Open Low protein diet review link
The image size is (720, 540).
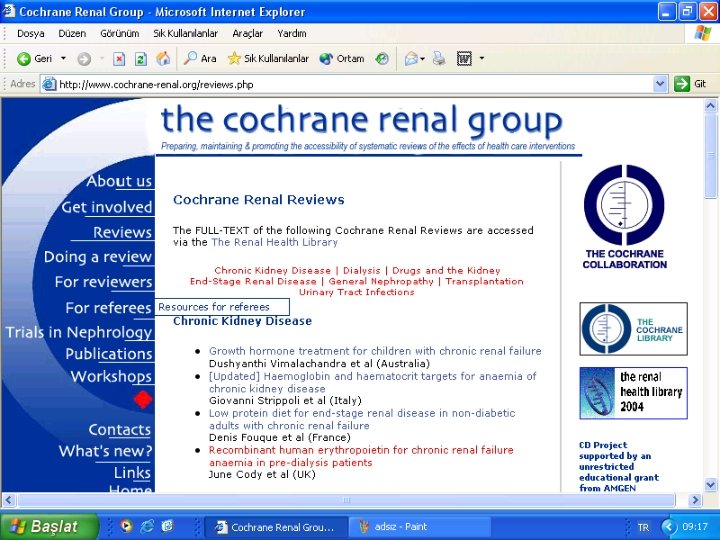point(362,419)
